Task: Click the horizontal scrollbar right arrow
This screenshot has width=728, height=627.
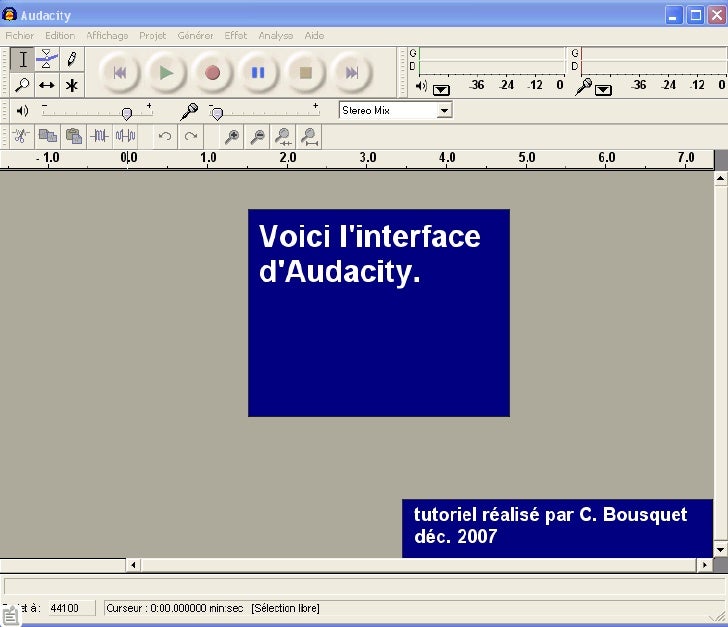Action: point(705,565)
